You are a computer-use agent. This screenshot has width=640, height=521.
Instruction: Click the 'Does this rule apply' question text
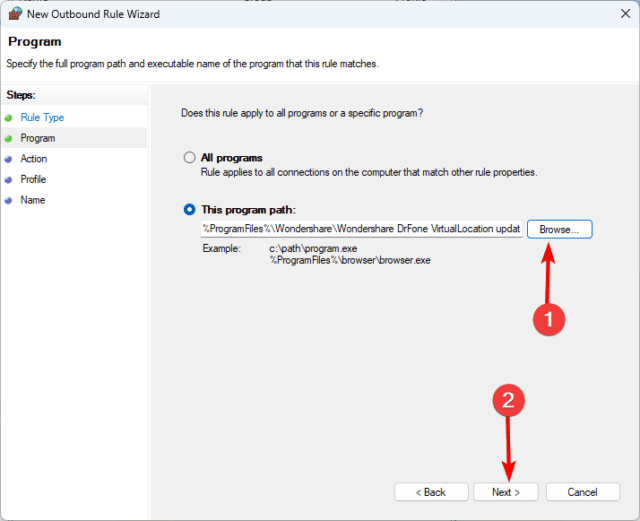point(302,113)
